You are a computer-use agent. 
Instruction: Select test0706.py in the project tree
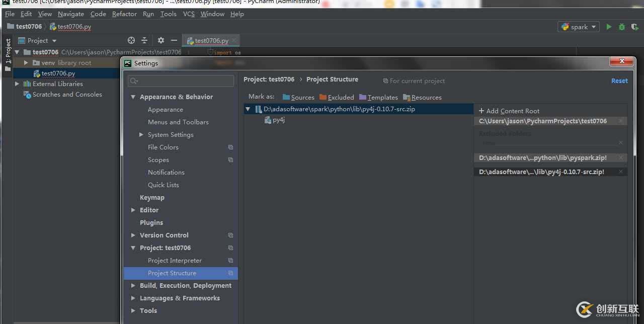coord(58,73)
